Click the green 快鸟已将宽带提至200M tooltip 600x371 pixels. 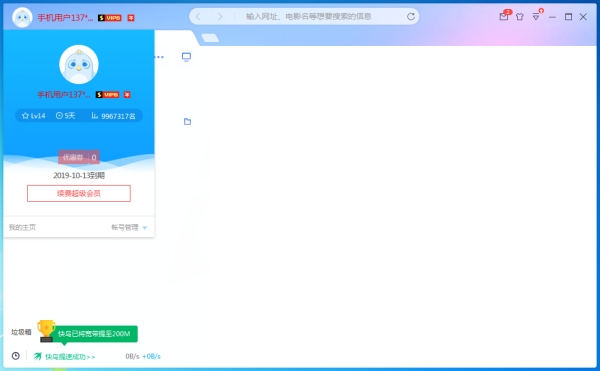[x=94, y=334]
